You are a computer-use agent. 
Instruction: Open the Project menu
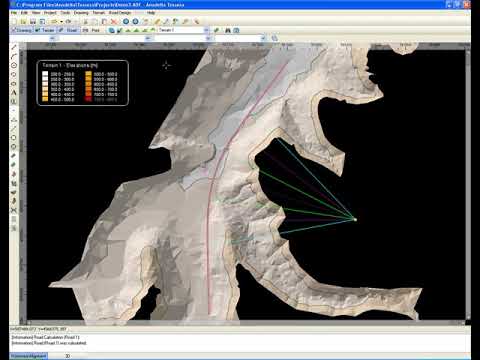pos(50,13)
